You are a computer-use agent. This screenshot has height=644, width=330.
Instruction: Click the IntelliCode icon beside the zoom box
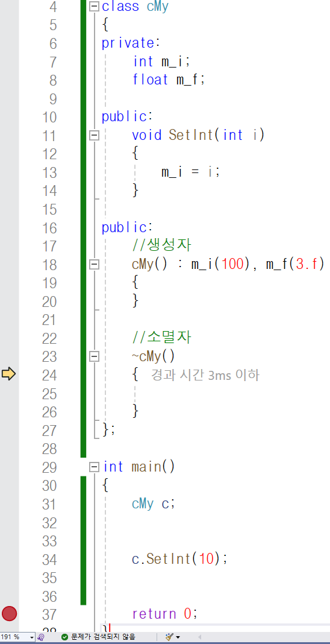coord(41,637)
